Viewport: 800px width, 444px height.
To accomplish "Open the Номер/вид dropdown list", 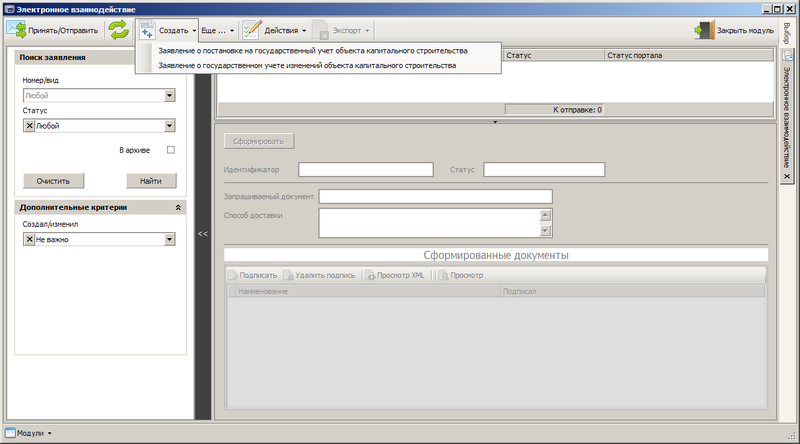I will click(170, 96).
